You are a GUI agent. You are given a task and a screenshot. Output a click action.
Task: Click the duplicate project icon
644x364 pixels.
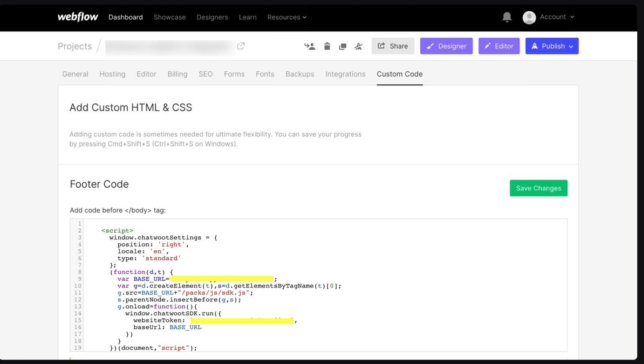pos(342,46)
